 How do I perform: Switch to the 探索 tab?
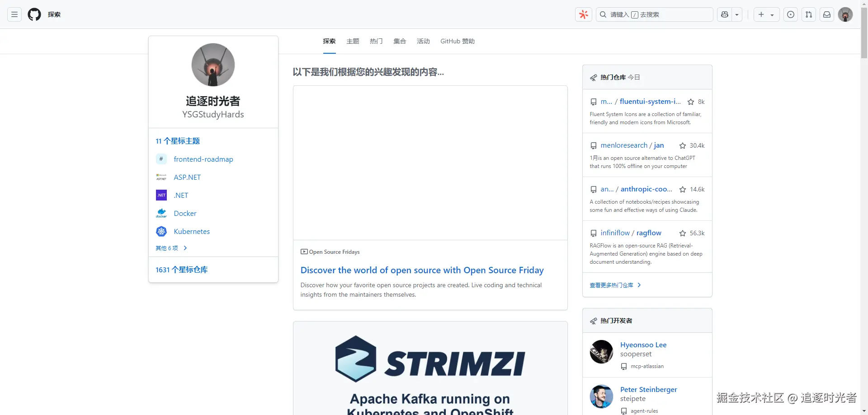[x=329, y=41]
